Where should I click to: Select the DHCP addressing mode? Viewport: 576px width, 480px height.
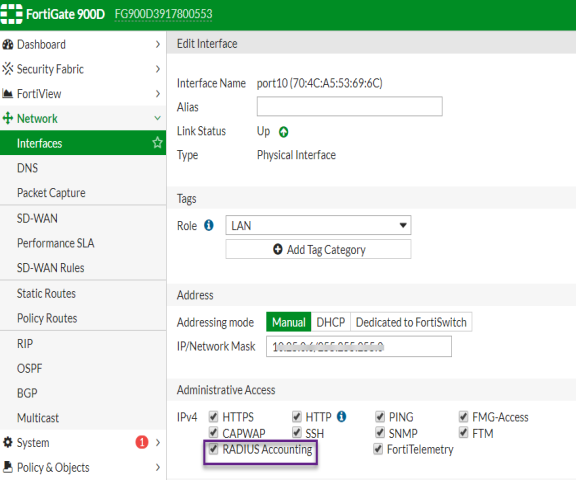point(331,322)
